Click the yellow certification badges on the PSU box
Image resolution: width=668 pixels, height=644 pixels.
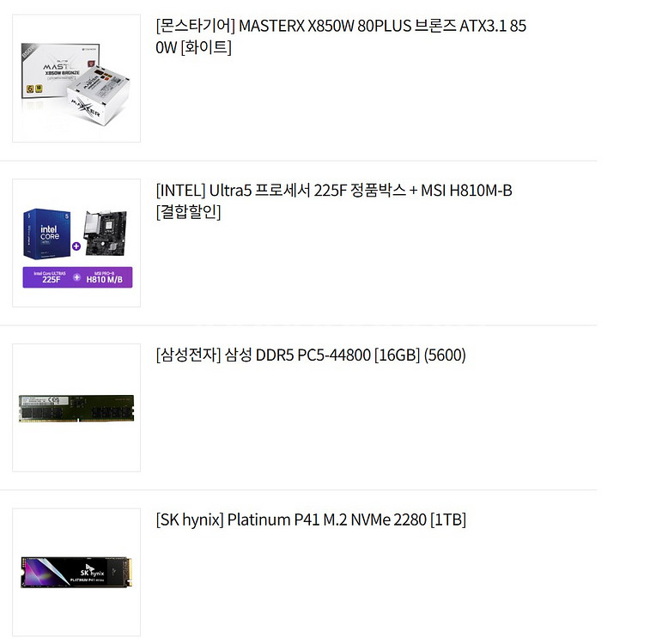click(34, 88)
